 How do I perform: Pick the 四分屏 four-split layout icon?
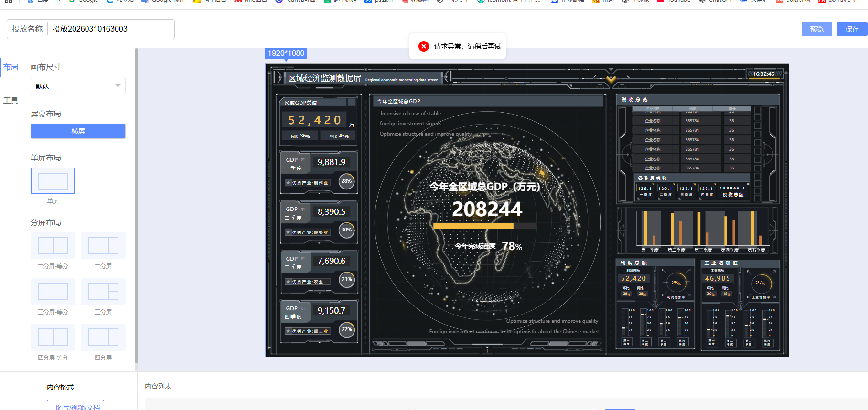(x=103, y=337)
